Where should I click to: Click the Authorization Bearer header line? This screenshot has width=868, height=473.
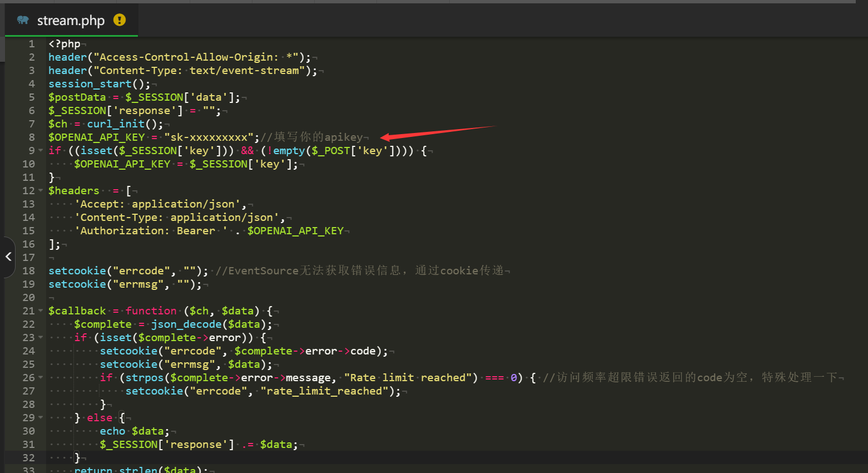click(150, 230)
